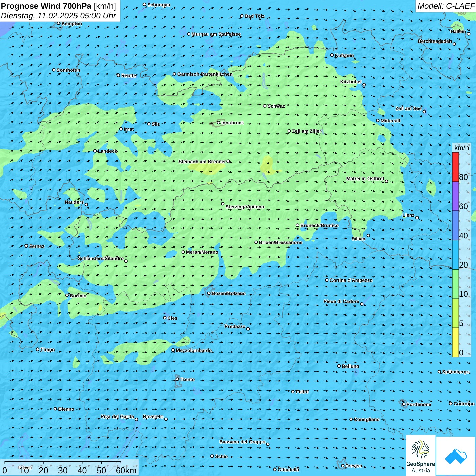Click the Modell: C-LAEF label
The image size is (476, 476).
point(445,6)
